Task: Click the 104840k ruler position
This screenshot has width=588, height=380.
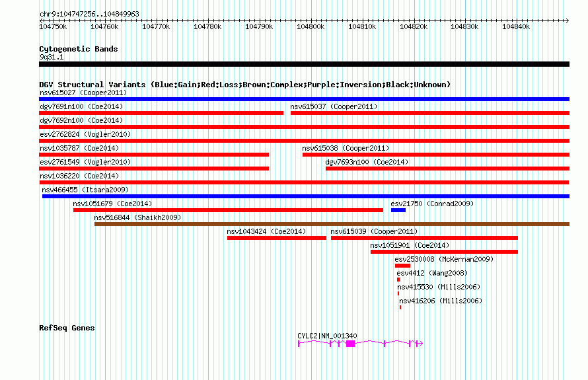Action: pos(516,26)
